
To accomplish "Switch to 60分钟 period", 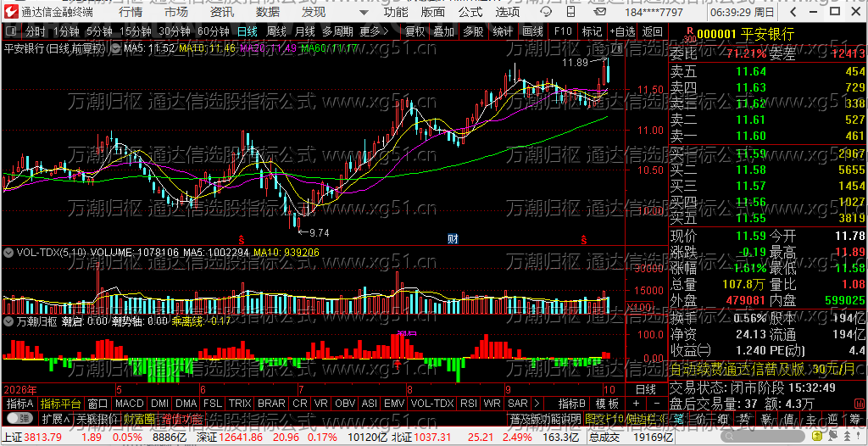I will tap(214, 31).
